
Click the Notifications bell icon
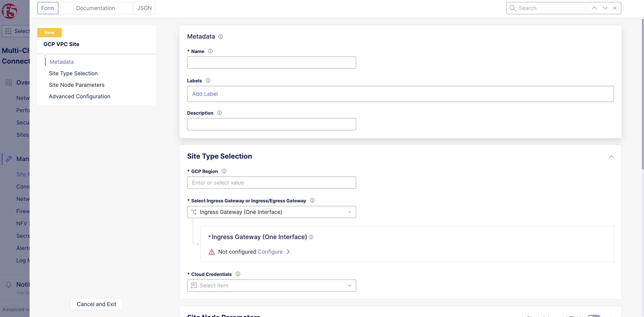(x=8, y=284)
